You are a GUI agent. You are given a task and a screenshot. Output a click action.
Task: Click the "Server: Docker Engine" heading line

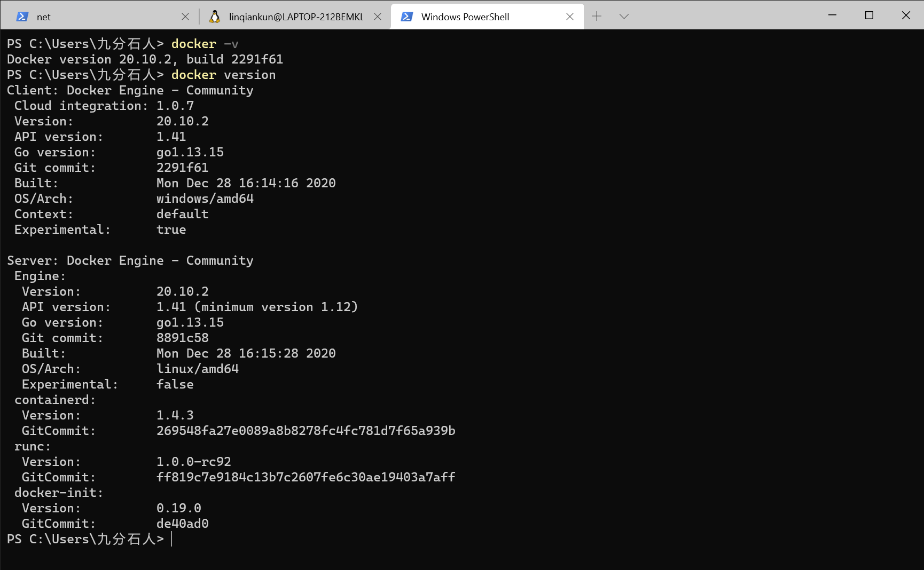click(x=130, y=260)
